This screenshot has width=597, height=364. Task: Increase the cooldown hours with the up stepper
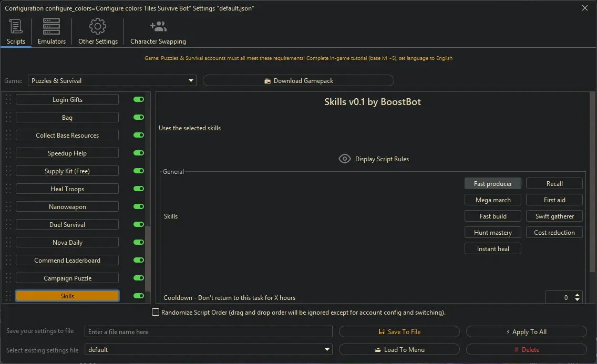[577, 294]
